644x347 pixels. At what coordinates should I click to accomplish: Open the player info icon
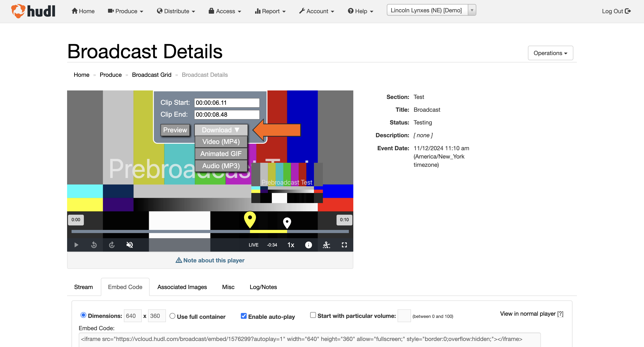click(x=308, y=245)
